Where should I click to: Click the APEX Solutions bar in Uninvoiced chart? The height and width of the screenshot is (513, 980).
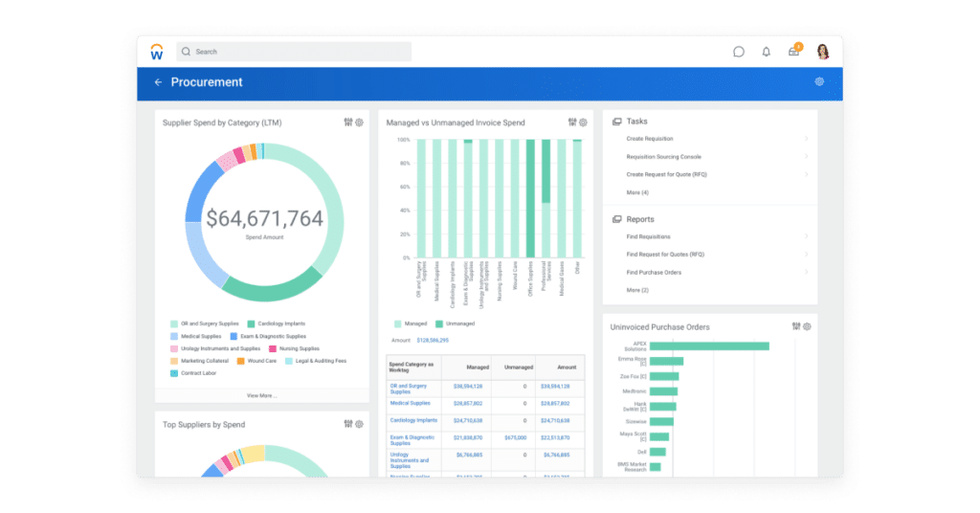pos(709,346)
